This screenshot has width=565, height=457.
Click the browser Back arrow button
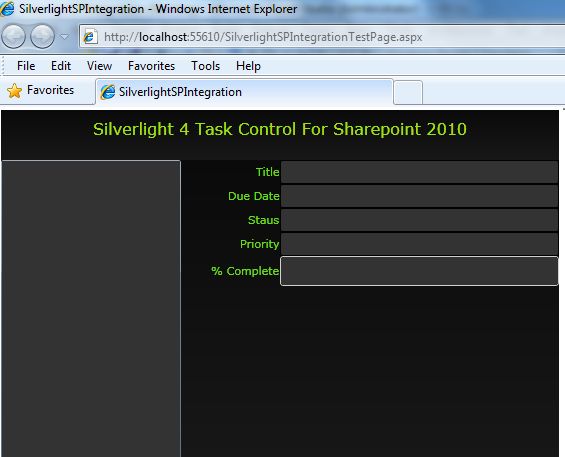14,36
